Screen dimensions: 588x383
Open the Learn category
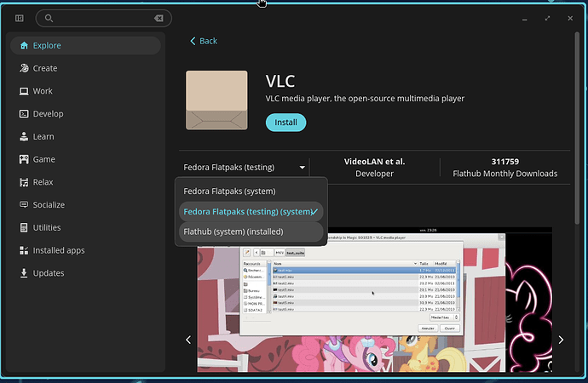[x=85, y=137]
